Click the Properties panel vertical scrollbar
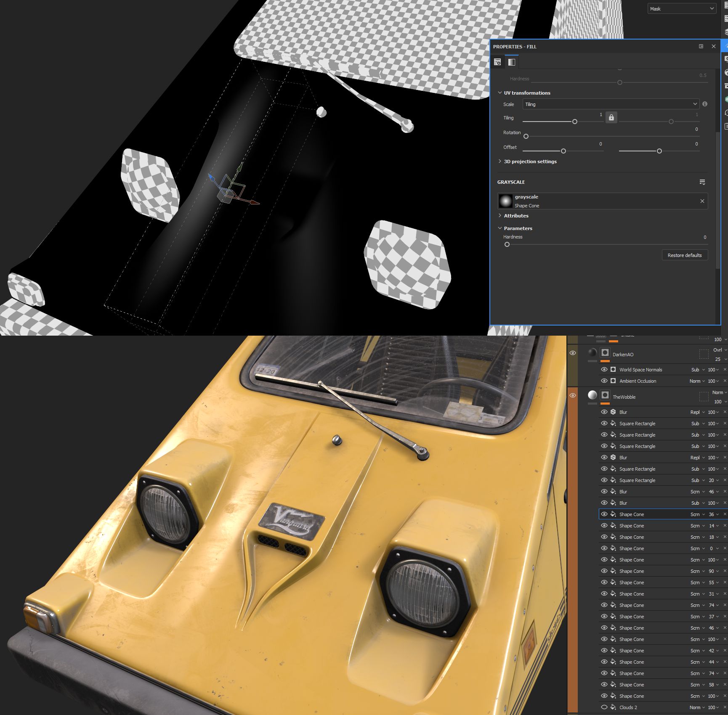The height and width of the screenshot is (715, 728). click(718, 200)
